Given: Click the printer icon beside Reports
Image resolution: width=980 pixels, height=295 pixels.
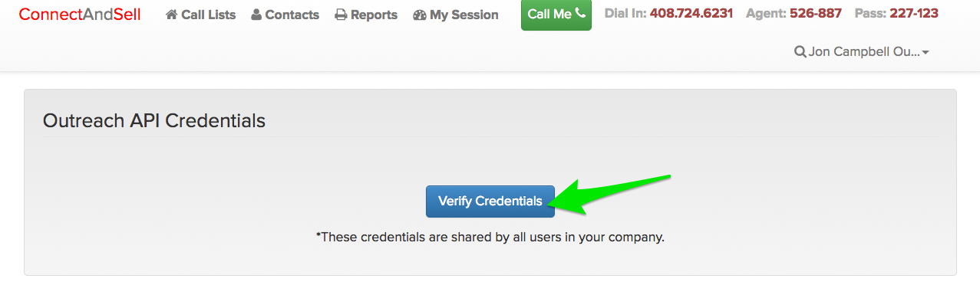Looking at the screenshot, I should tap(342, 15).
